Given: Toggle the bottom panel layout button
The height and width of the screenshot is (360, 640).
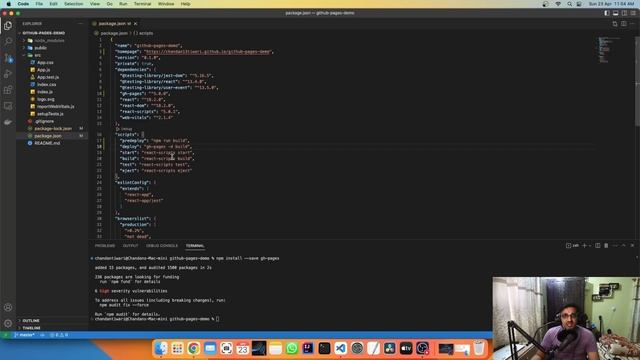Looking at the screenshot, I should 616,13.
